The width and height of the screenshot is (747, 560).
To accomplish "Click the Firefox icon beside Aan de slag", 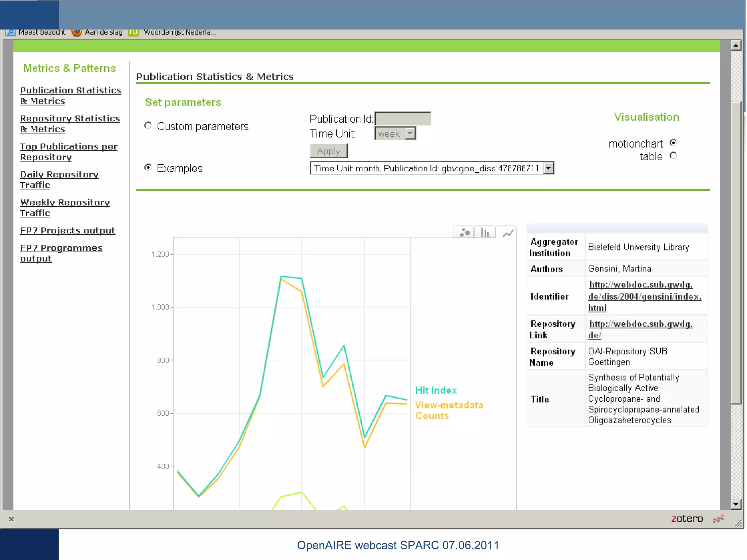I will point(77,32).
